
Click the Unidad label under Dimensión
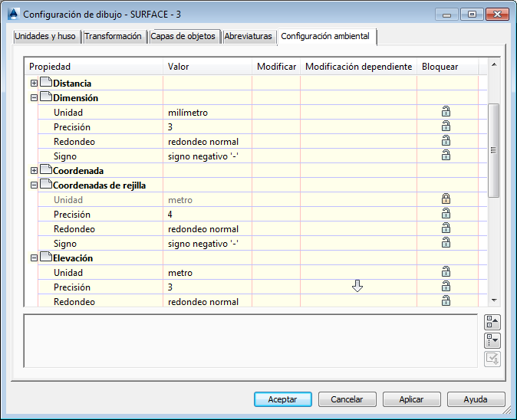pos(68,113)
